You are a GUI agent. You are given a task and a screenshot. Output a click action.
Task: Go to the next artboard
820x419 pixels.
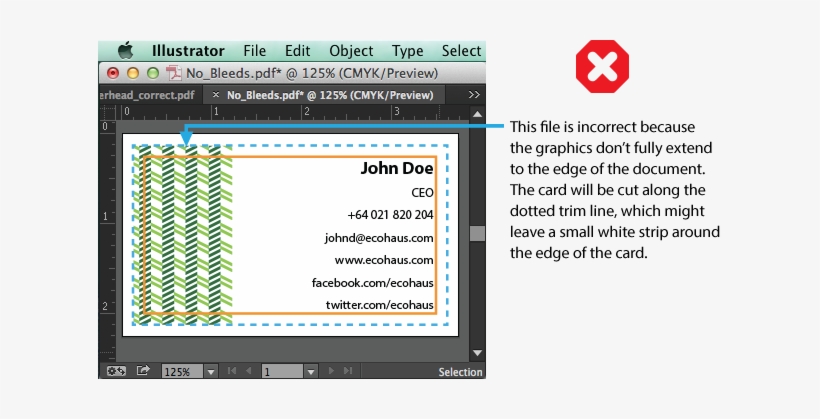332,371
